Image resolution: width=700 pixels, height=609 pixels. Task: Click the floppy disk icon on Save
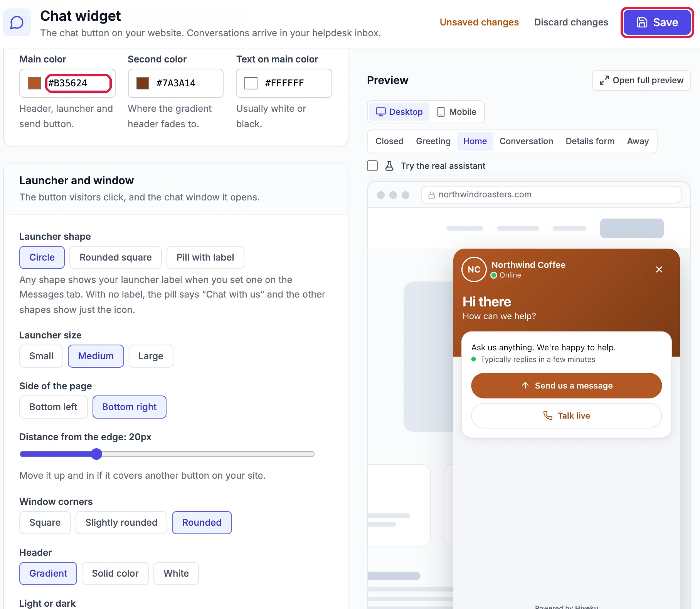coord(642,22)
